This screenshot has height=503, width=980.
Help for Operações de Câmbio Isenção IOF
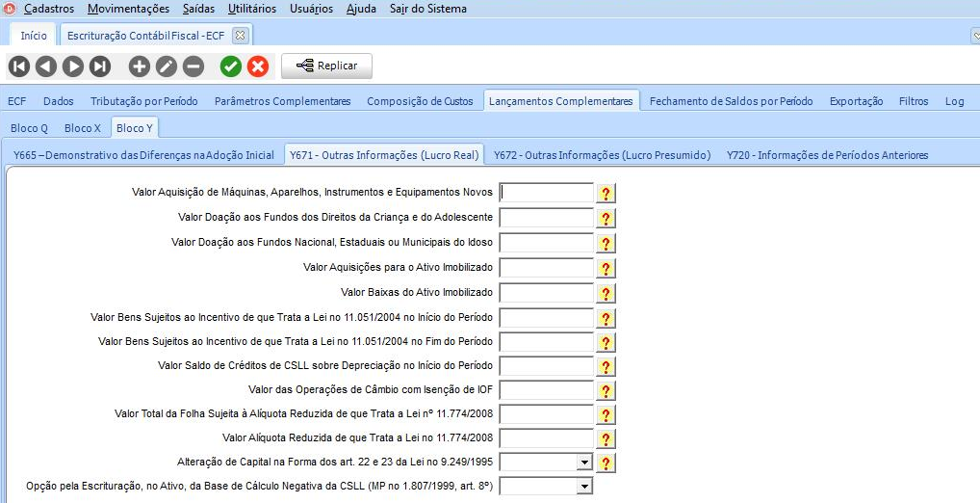pos(606,391)
